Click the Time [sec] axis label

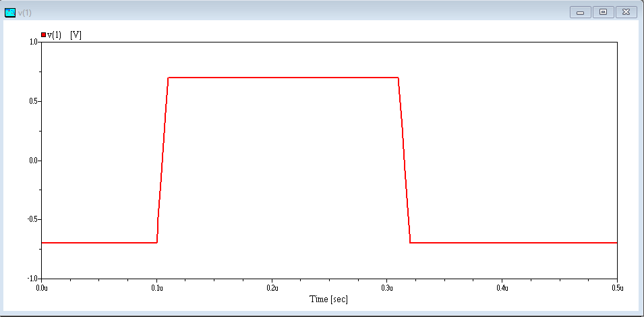point(328,299)
